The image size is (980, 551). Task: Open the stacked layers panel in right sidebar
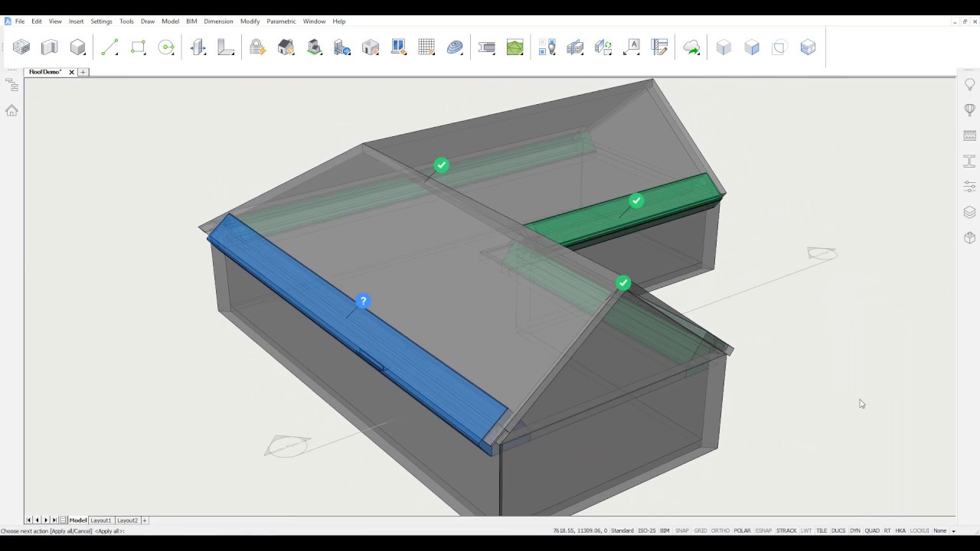coord(969,212)
